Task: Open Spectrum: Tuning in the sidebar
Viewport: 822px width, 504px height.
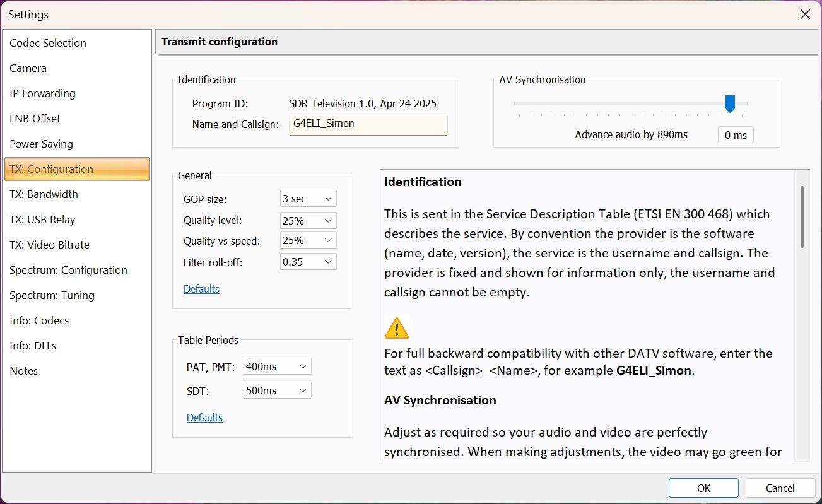Action: pyautogui.click(x=52, y=295)
